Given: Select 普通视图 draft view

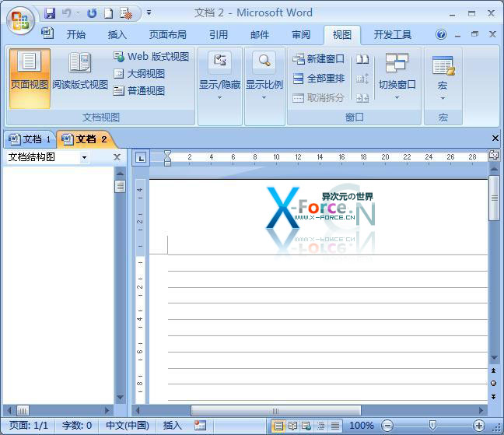Looking at the screenshot, I should click(139, 91).
